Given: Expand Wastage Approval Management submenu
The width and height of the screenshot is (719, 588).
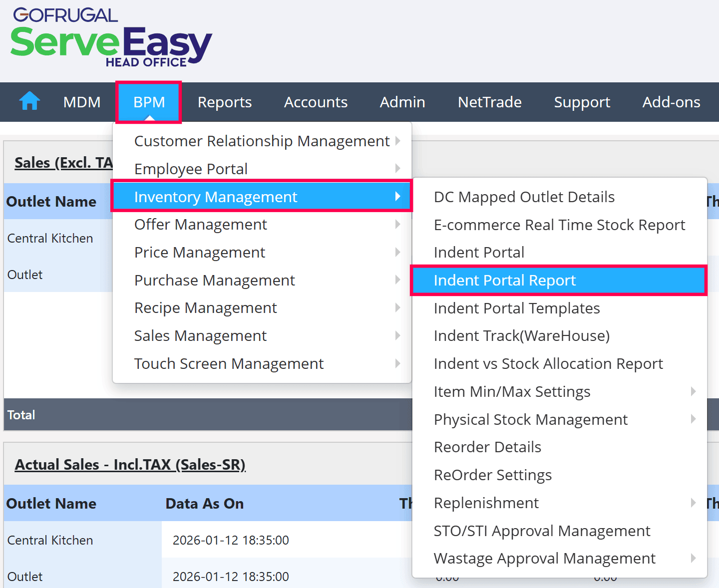Looking at the screenshot, I should point(559,559).
